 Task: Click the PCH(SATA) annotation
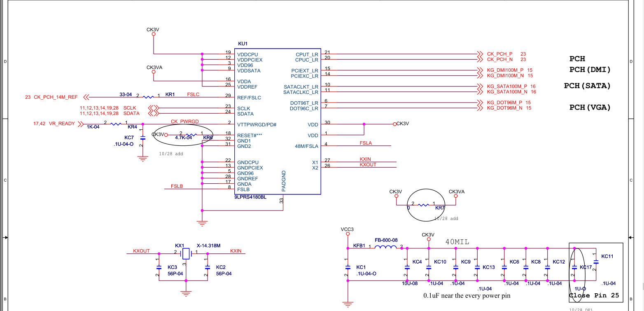587,86
